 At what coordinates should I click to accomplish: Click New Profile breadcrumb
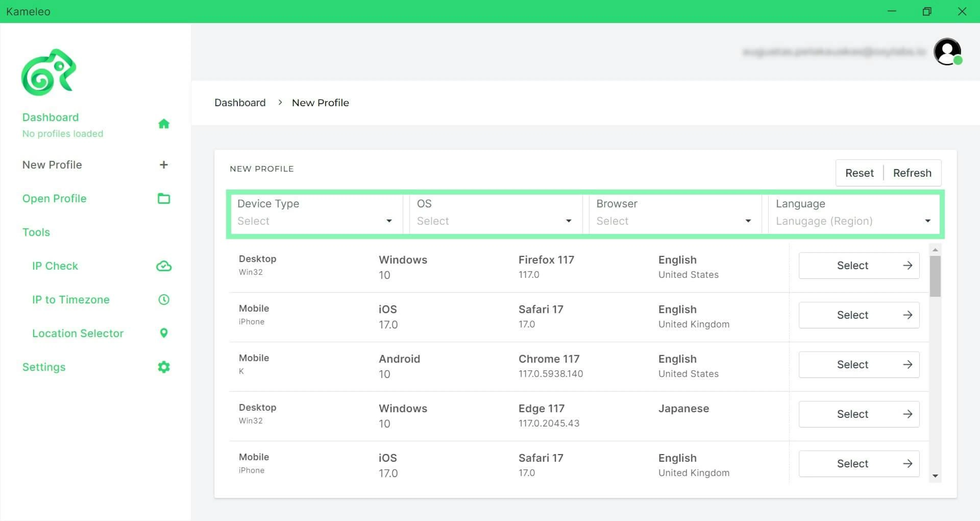coord(320,102)
